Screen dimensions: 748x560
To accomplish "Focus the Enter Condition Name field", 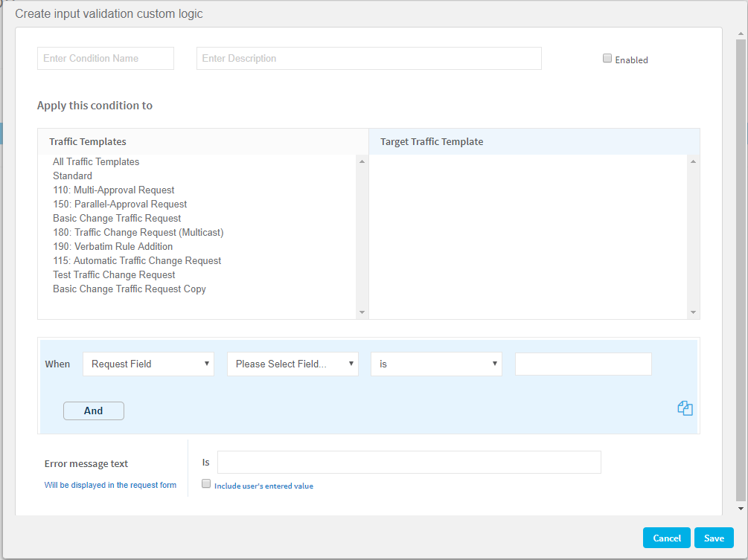I will (106, 59).
